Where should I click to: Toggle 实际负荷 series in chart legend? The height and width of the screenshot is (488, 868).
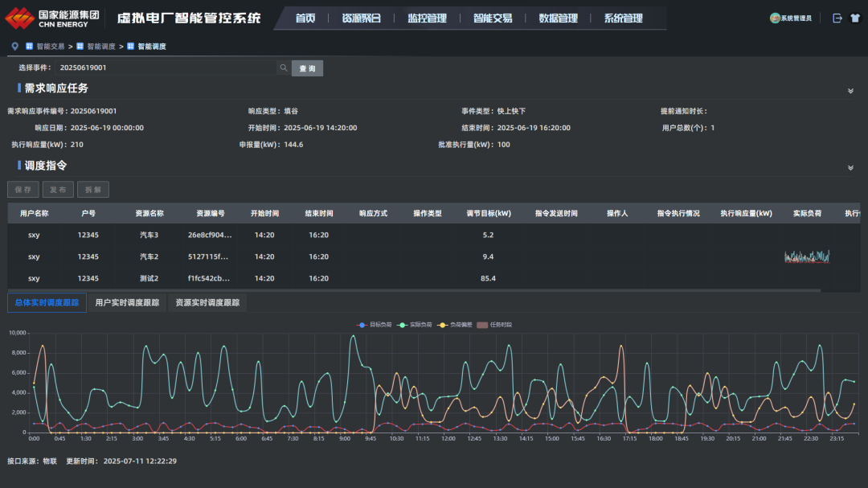pyautogui.click(x=402, y=325)
